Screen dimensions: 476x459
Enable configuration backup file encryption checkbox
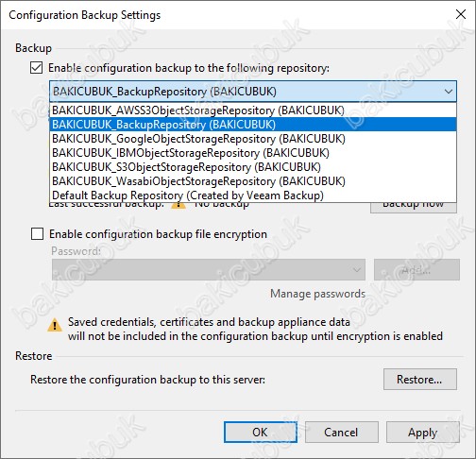point(37,234)
